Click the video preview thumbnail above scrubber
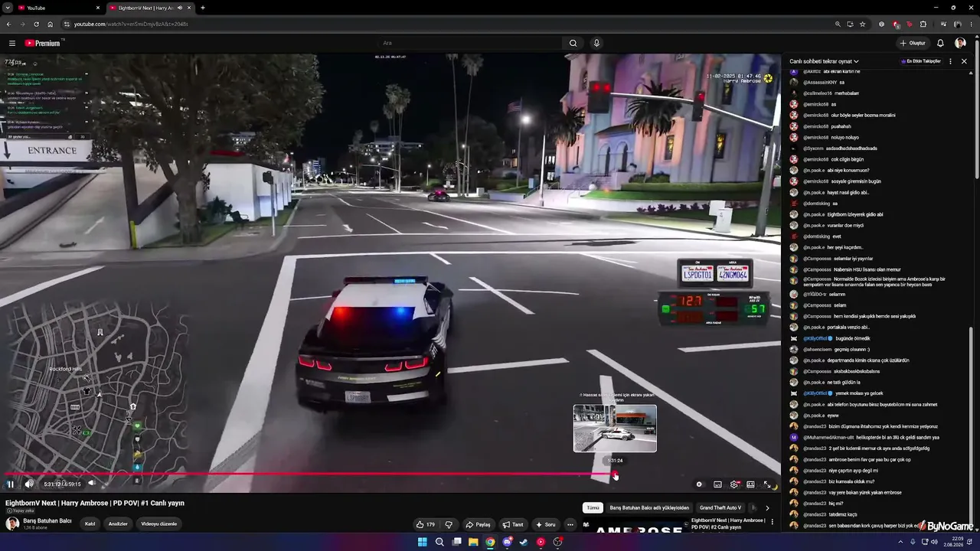Image resolution: width=980 pixels, height=551 pixels. pos(615,429)
